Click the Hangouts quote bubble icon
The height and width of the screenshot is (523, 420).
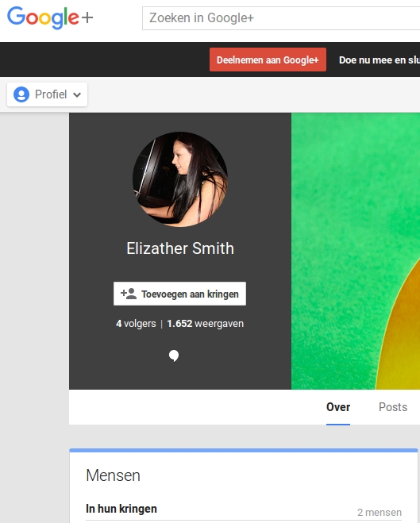(174, 356)
